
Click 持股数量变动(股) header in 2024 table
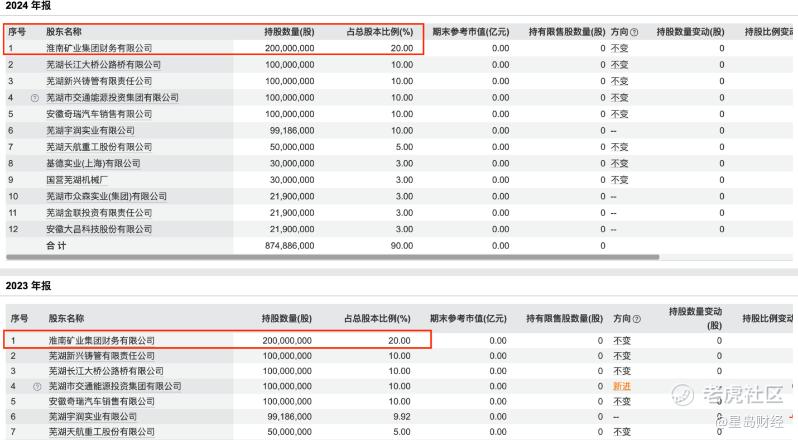point(690,32)
